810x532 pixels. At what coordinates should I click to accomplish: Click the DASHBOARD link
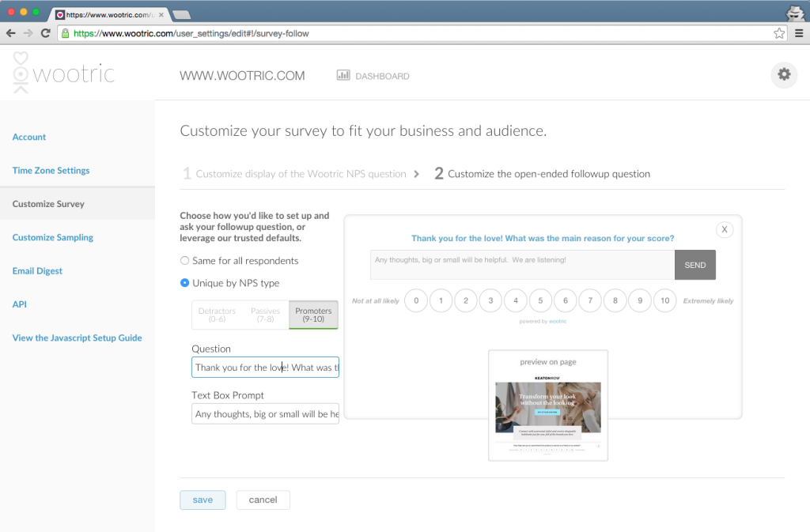click(382, 77)
